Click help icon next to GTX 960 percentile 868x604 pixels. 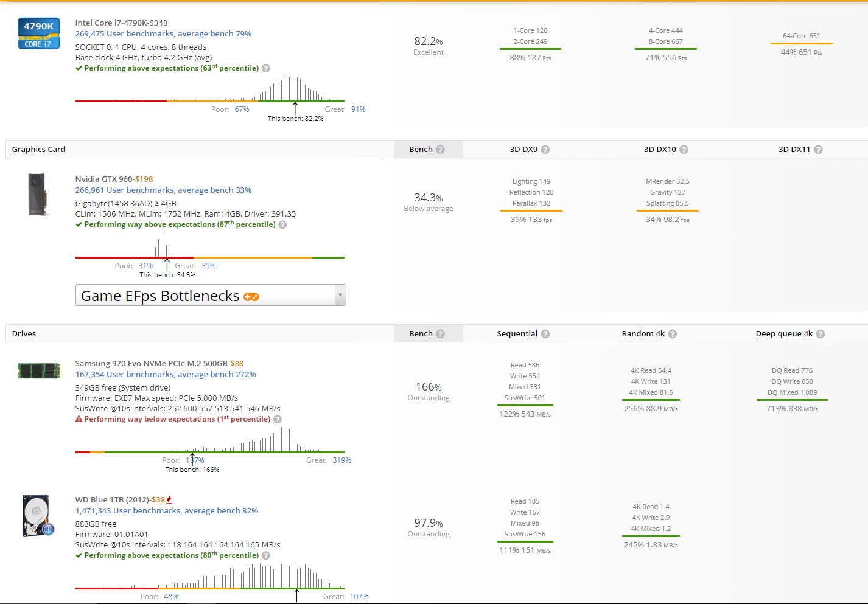click(x=282, y=224)
